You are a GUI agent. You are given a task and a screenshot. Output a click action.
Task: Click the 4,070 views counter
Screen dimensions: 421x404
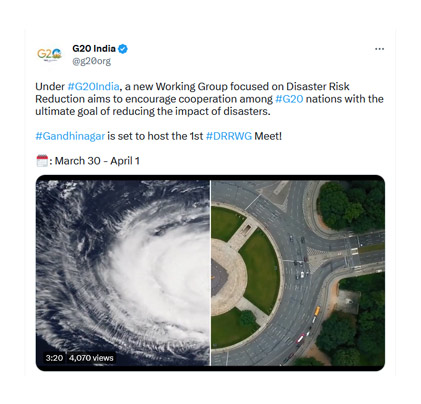coord(91,358)
